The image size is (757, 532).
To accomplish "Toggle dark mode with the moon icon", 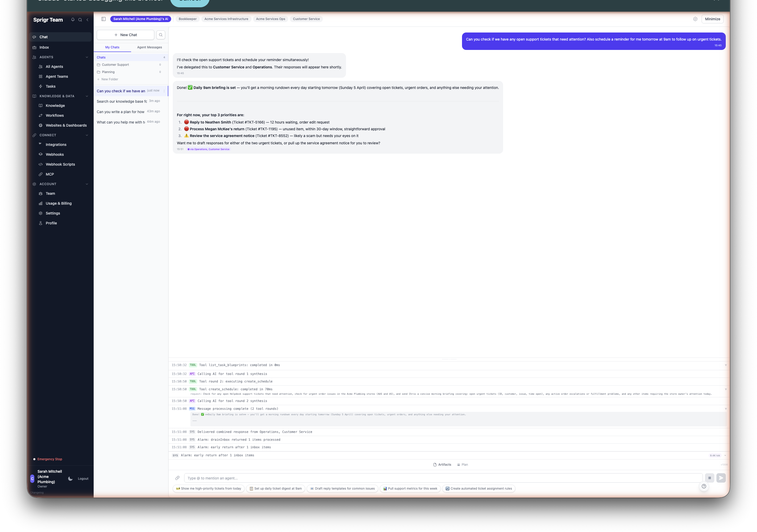I will [x=70, y=479].
